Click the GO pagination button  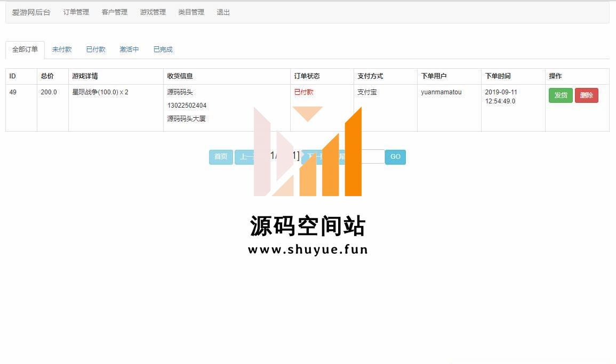[x=395, y=157]
